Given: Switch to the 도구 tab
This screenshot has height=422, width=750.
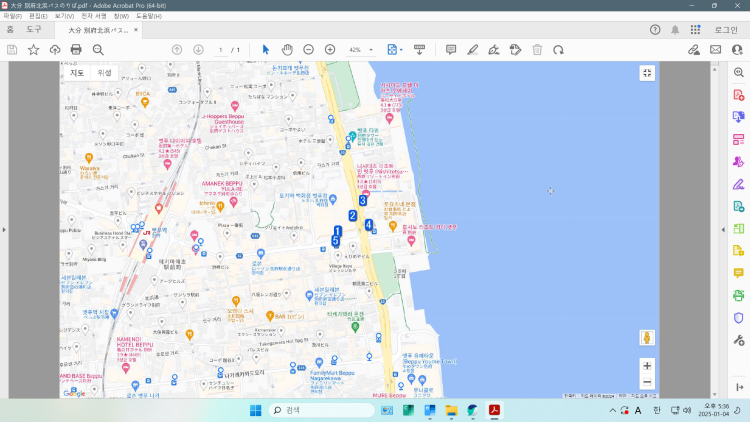Looking at the screenshot, I should [x=33, y=30].
